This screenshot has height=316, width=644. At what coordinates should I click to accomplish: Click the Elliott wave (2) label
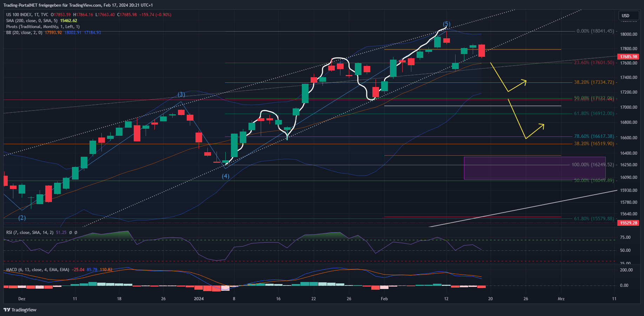click(x=22, y=218)
